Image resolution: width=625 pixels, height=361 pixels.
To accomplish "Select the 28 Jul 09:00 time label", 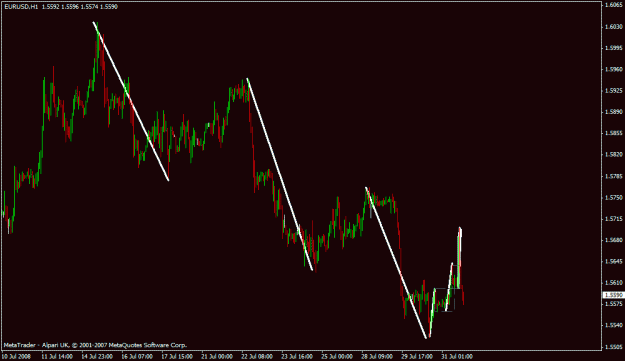I will coord(377,356).
